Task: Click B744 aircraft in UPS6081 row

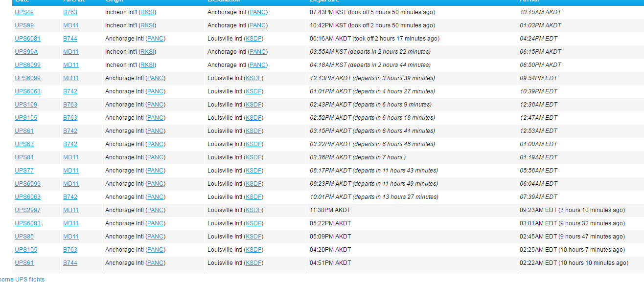Action: click(70, 39)
